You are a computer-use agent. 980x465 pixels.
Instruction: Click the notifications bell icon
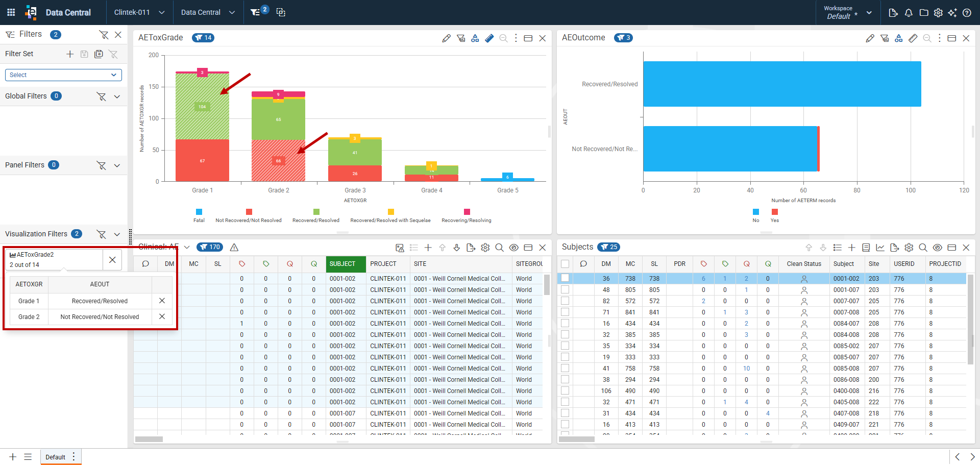point(909,13)
